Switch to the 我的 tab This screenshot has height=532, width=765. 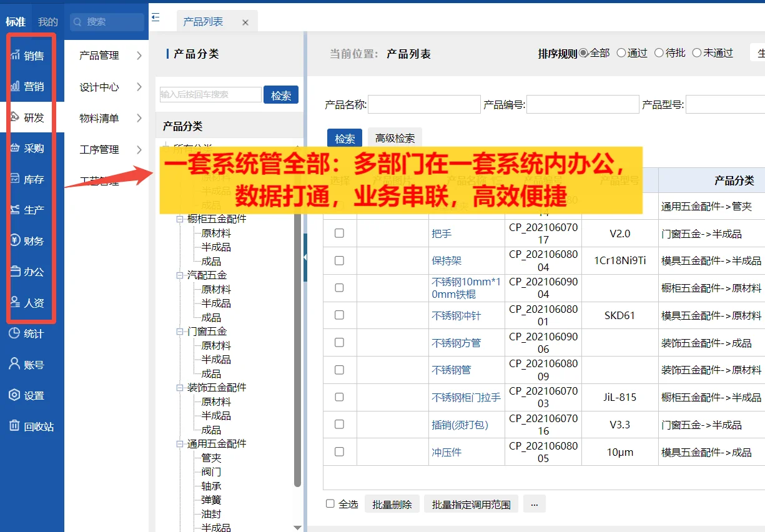[x=47, y=21]
